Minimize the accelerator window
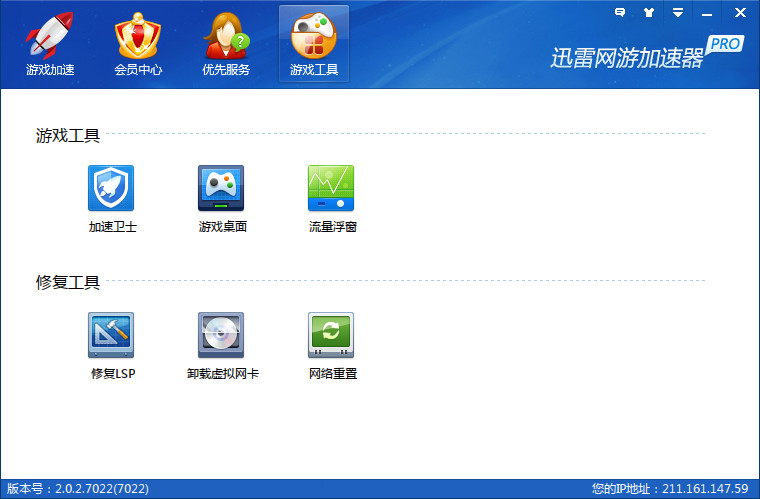760x499 pixels. [x=707, y=13]
